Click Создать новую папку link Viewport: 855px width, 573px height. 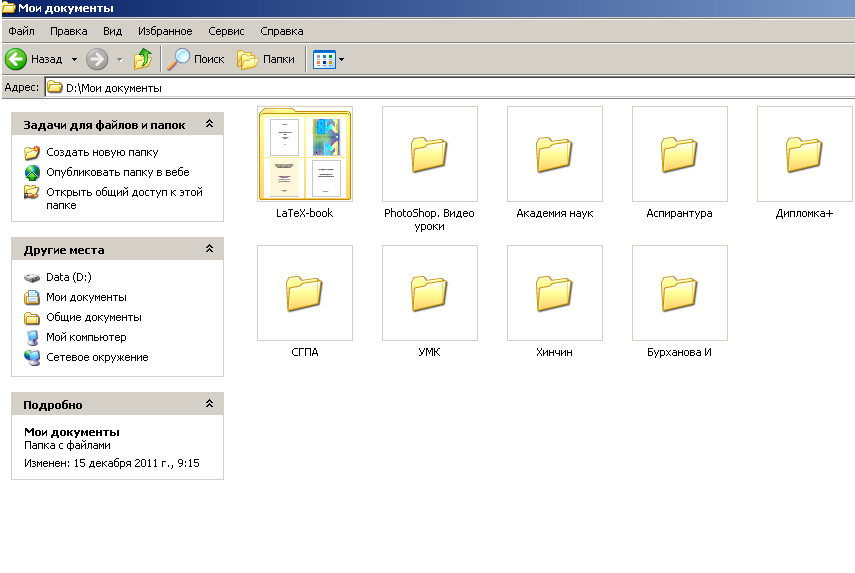(x=102, y=152)
